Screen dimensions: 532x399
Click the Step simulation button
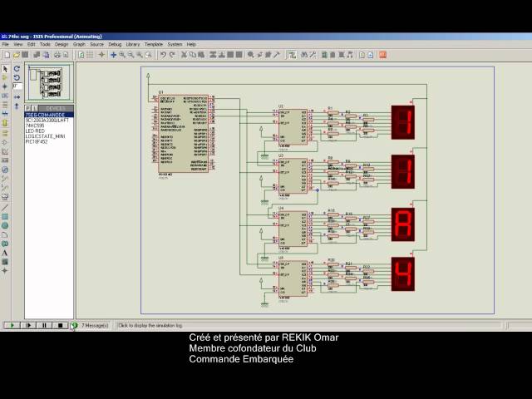[x=28, y=325]
